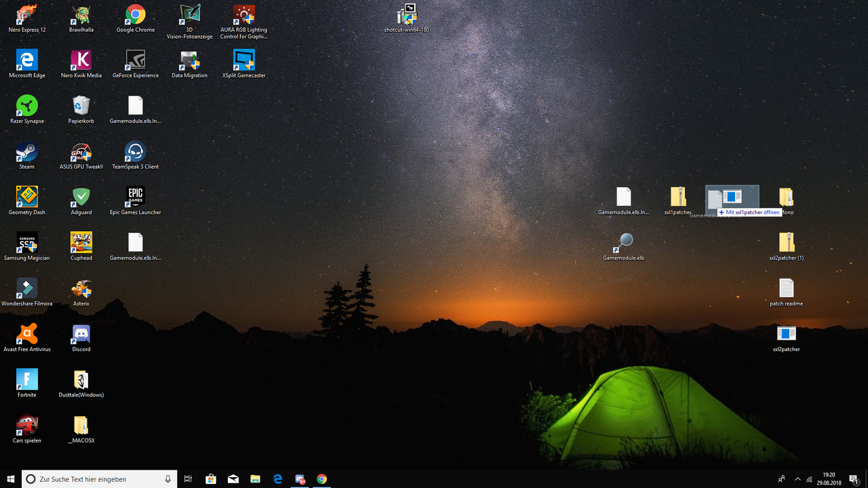Select the Dusttale(Windows) icon
The height and width of the screenshot is (488, 868).
coord(81,383)
